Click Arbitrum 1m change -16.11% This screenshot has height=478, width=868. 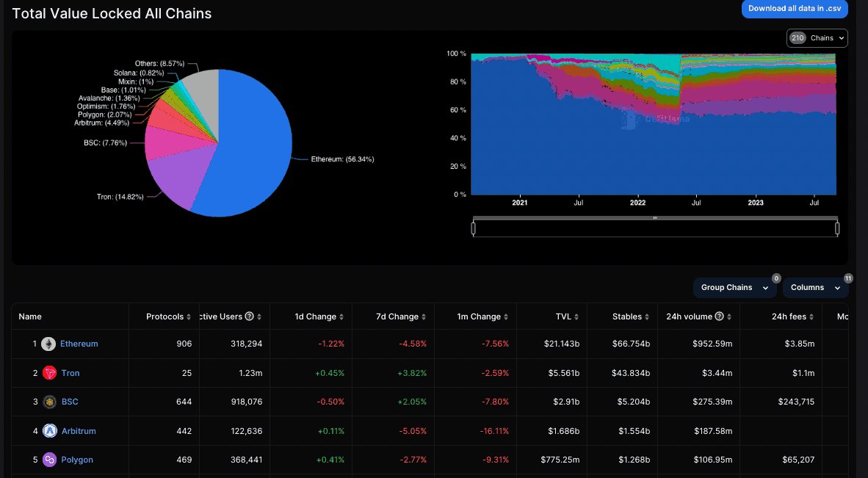click(x=493, y=431)
